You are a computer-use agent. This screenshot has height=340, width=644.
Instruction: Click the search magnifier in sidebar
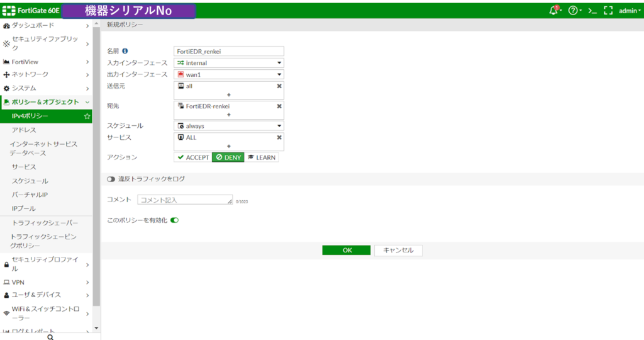[50, 337]
